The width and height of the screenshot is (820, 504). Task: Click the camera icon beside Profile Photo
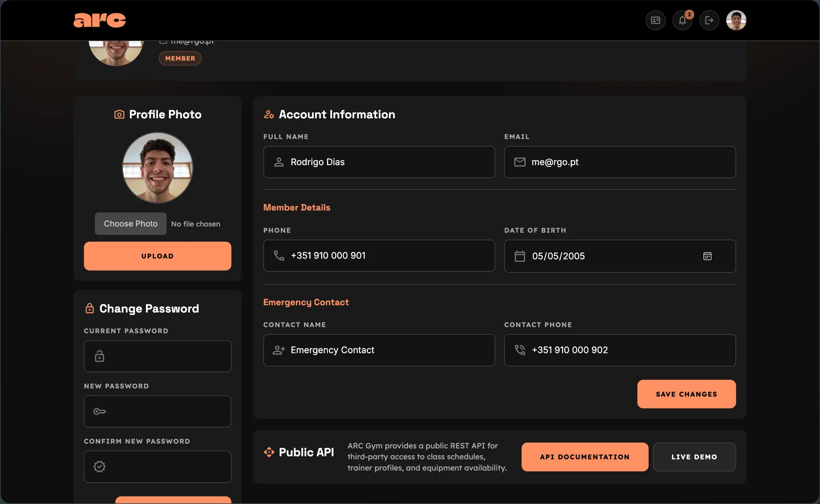(x=119, y=114)
